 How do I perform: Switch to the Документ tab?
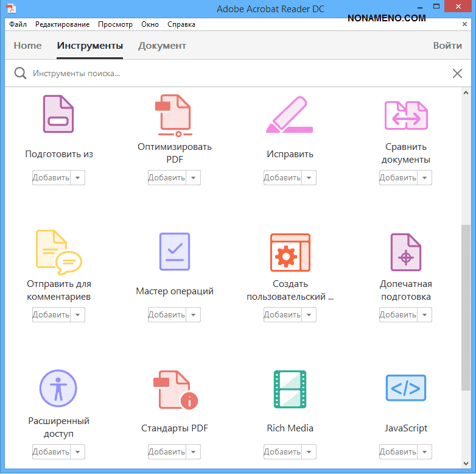pyautogui.click(x=162, y=46)
